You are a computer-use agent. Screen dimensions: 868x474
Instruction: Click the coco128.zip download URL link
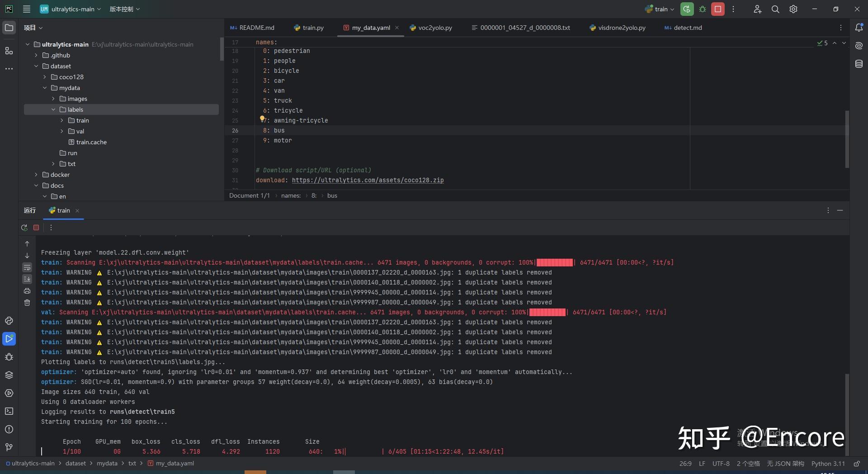click(368, 180)
